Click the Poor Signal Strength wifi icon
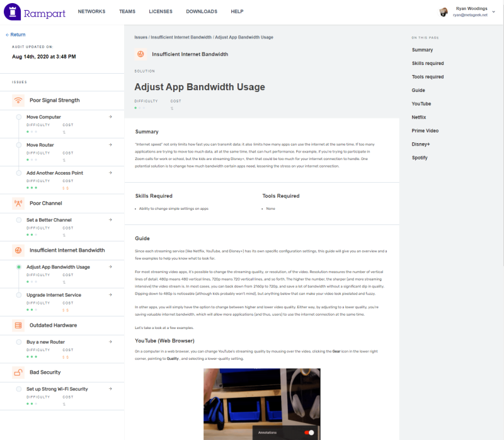This screenshot has width=504, height=440. point(18,100)
